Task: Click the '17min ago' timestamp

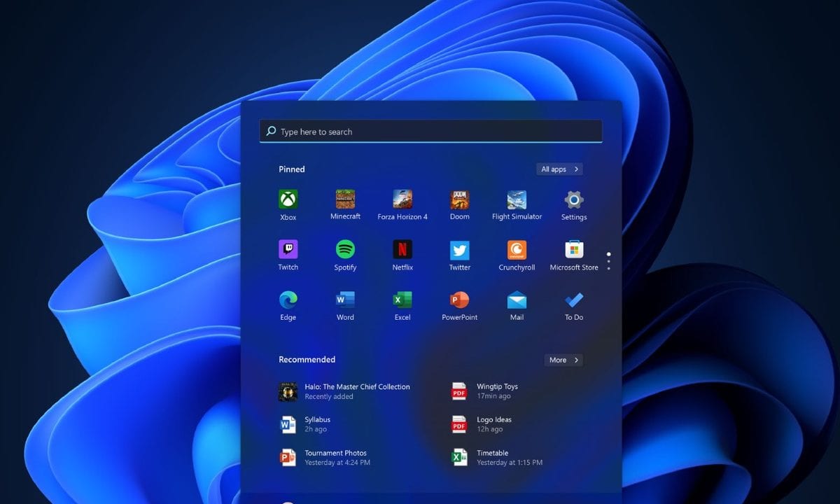Action: pos(493,396)
